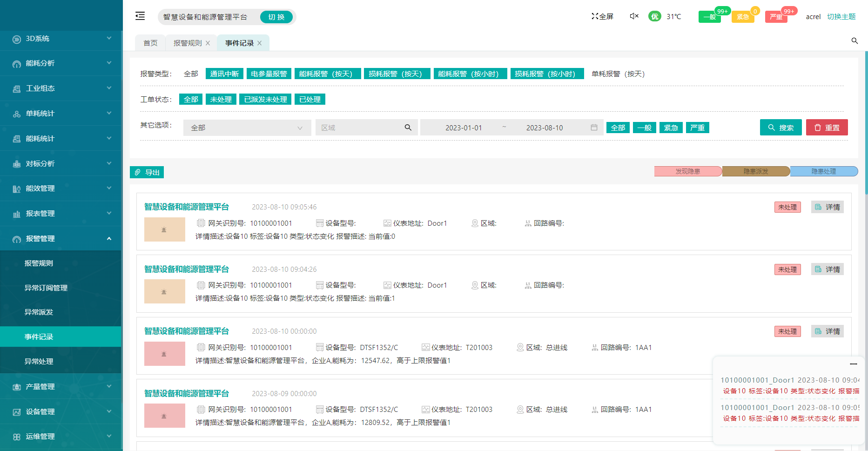The width and height of the screenshot is (868, 451).
Task: Click the magnifier icon below the theme link
Action: (855, 41)
